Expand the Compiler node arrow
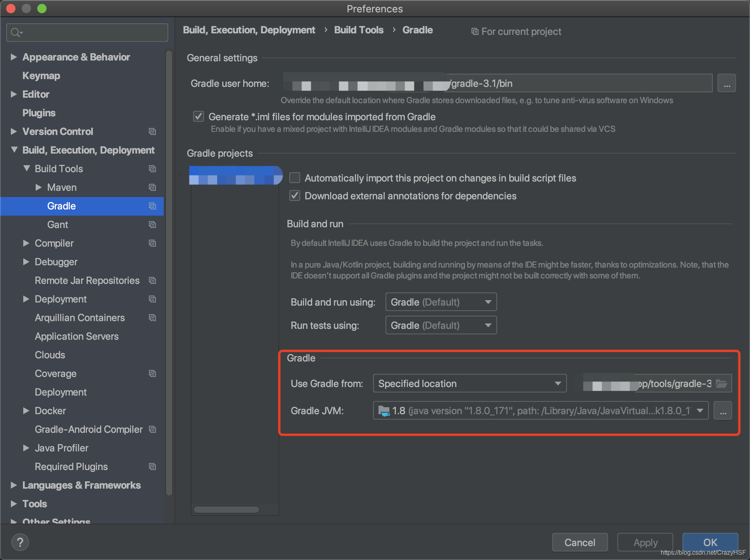Viewport: 750px width, 560px height. [26, 243]
